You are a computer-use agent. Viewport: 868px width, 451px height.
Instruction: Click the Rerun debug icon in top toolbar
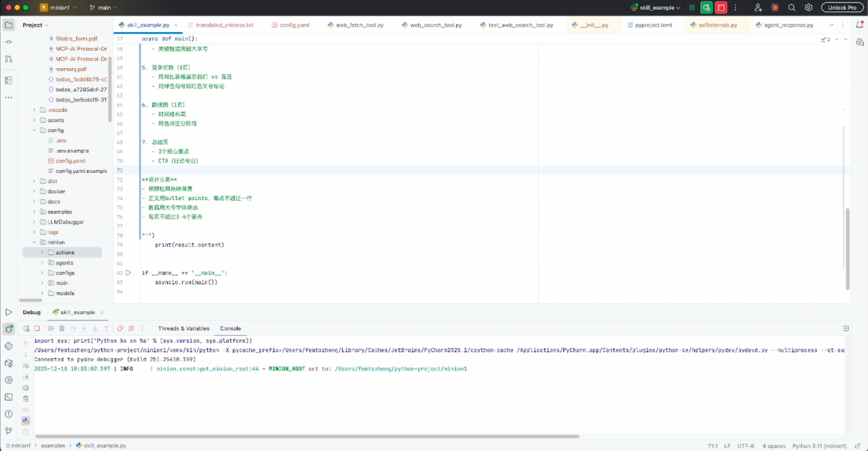click(706, 7)
